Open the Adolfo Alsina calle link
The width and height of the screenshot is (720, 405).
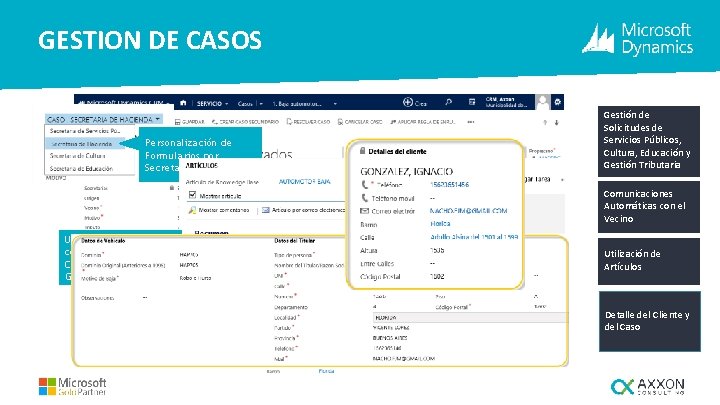click(x=474, y=237)
